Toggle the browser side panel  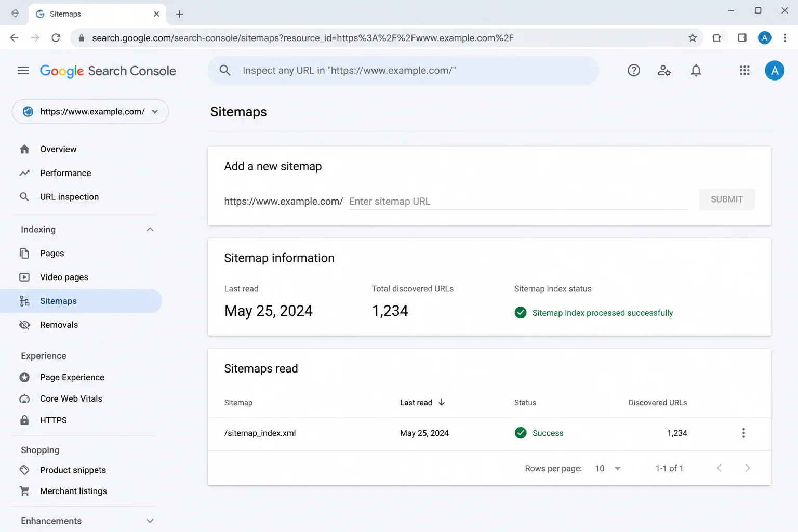742,38
